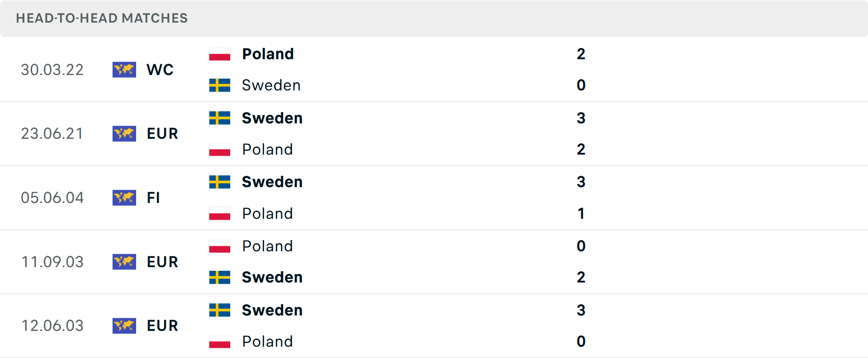The image size is (868, 358).
Task: Open Poland team in the 12.06.03 match
Action: click(x=267, y=341)
